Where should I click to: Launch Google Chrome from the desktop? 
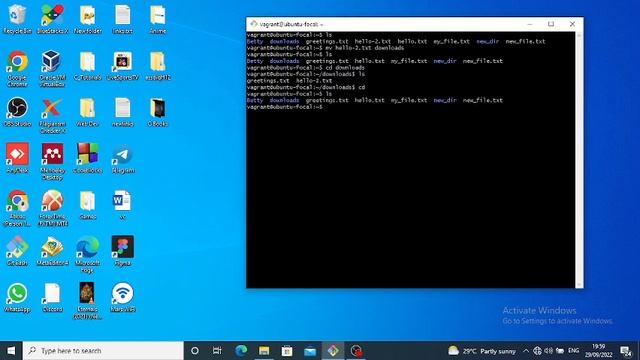pyautogui.click(x=17, y=68)
